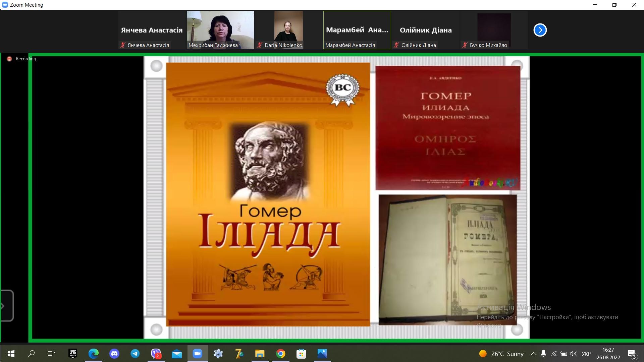Open the yellow 7 app on taskbar
644x362 pixels.
coord(239,353)
